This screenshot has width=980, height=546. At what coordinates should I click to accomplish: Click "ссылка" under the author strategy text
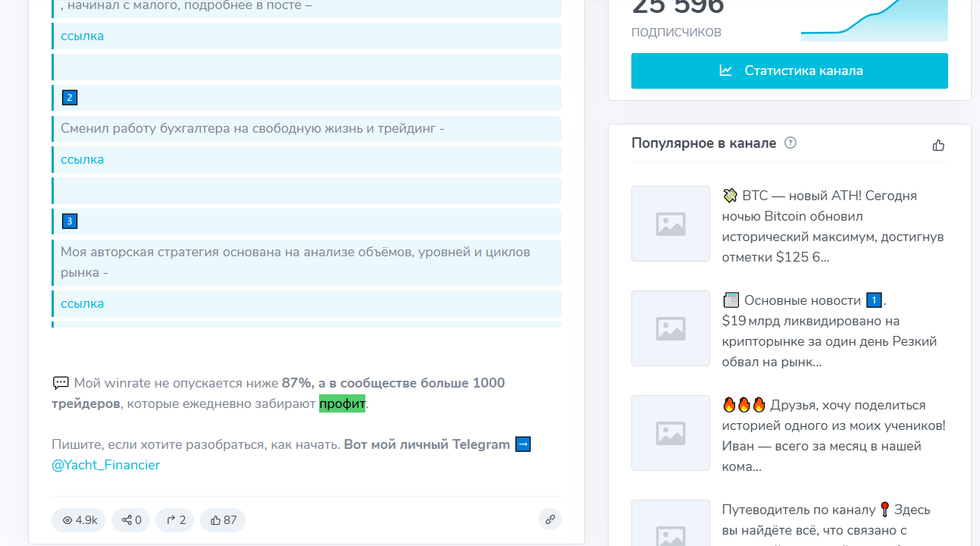pos(83,303)
